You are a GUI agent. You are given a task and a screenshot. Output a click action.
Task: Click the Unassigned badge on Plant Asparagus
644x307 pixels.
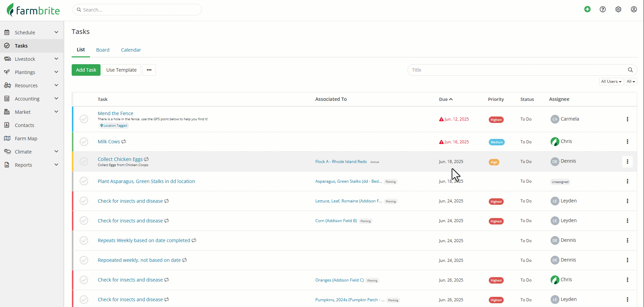[560, 182]
